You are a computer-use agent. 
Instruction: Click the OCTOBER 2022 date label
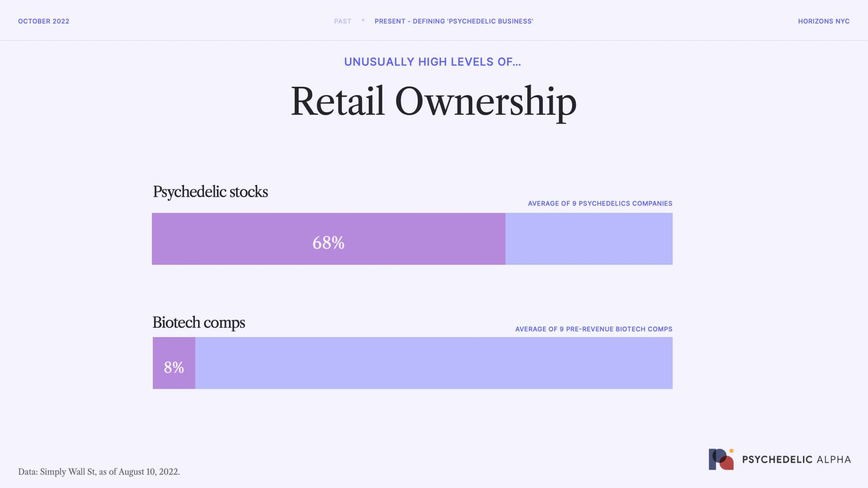pyautogui.click(x=44, y=21)
